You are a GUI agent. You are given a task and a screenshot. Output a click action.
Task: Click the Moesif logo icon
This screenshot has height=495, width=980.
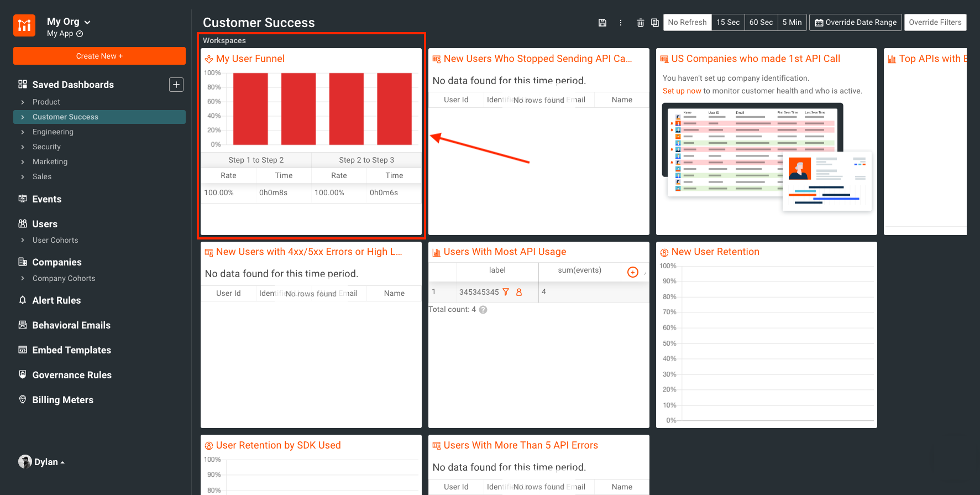(24, 25)
